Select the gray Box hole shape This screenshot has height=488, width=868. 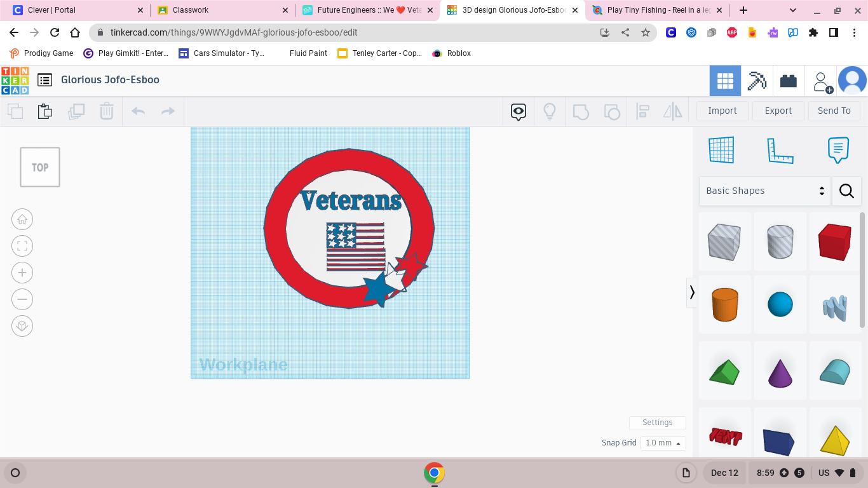(724, 241)
